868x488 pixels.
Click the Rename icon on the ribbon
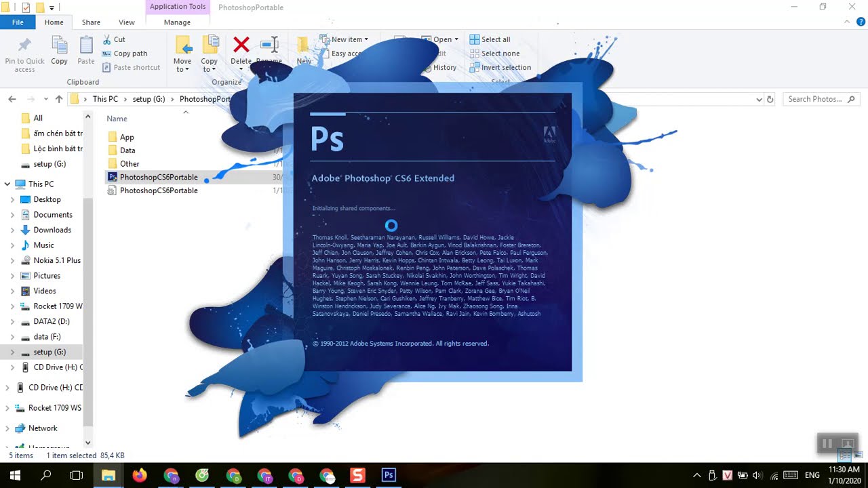point(269,45)
